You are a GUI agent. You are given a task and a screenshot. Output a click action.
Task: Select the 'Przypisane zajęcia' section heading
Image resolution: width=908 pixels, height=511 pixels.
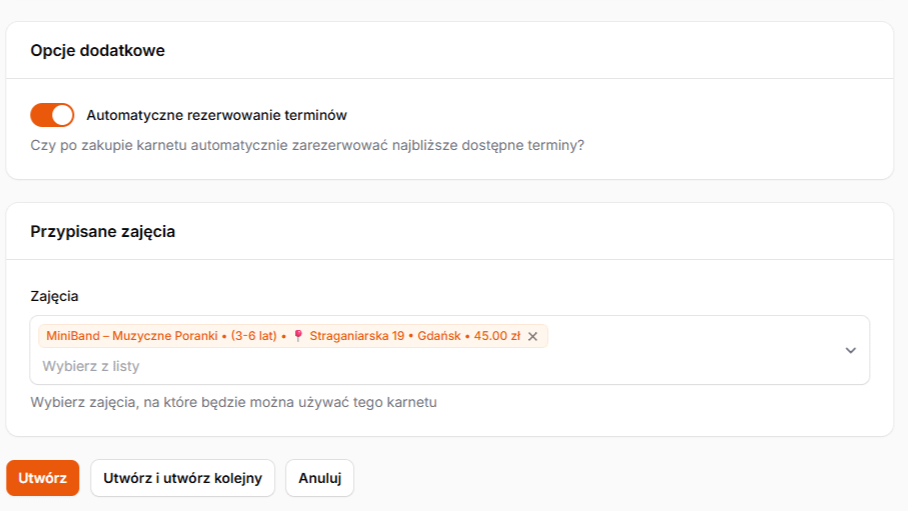tap(102, 231)
